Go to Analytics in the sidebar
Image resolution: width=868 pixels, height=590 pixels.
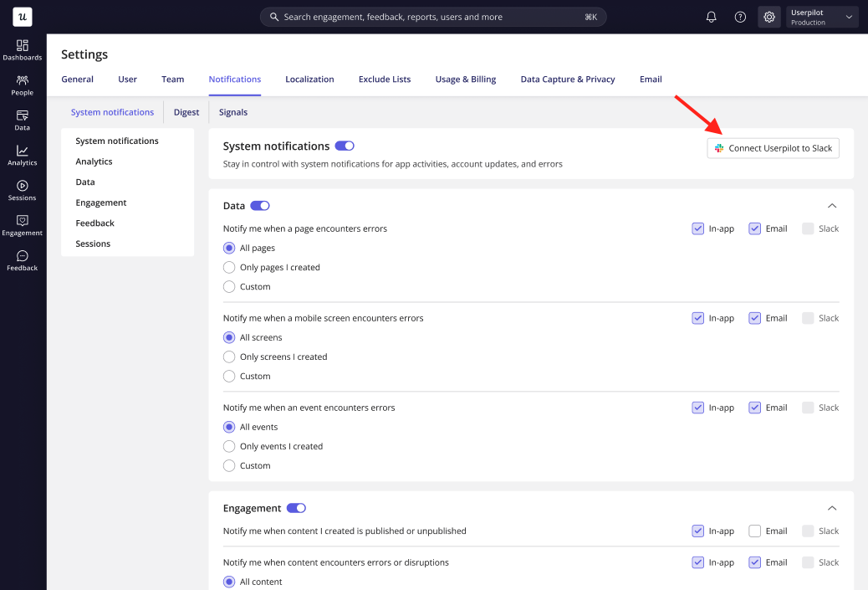click(22, 155)
